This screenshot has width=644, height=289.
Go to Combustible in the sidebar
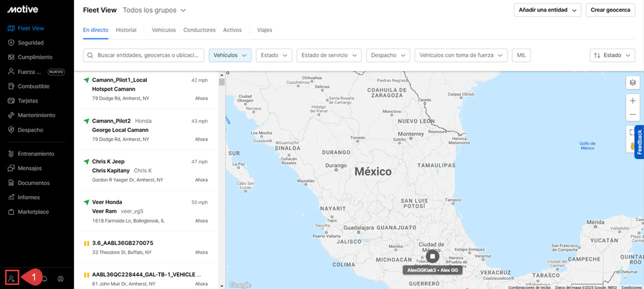pyautogui.click(x=34, y=87)
